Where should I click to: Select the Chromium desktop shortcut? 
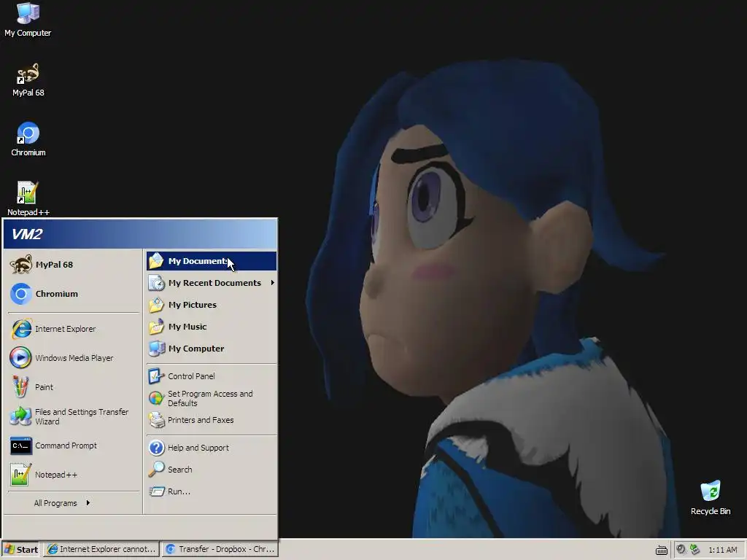coord(28,139)
